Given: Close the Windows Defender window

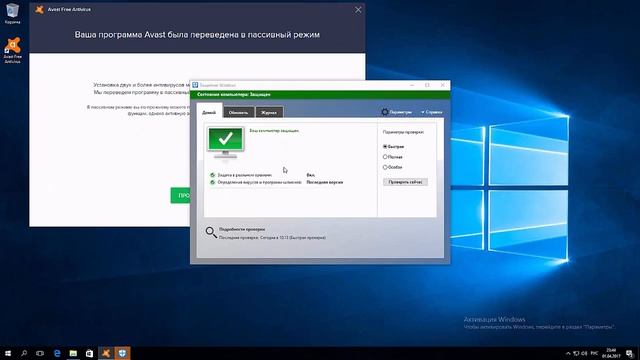Looking at the screenshot, I should click(x=442, y=85).
